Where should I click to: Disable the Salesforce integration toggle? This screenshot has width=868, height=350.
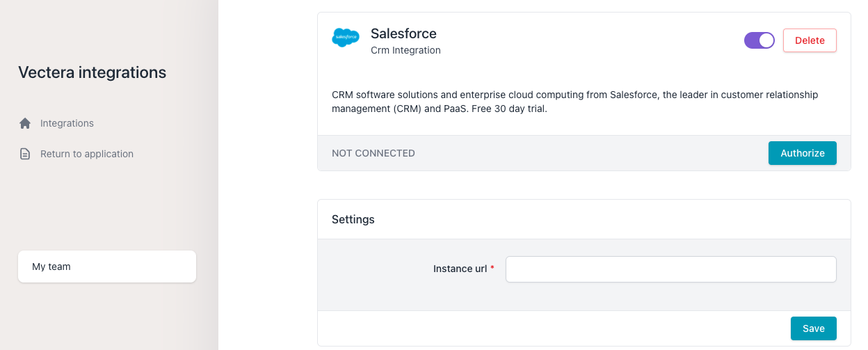pyautogui.click(x=759, y=40)
